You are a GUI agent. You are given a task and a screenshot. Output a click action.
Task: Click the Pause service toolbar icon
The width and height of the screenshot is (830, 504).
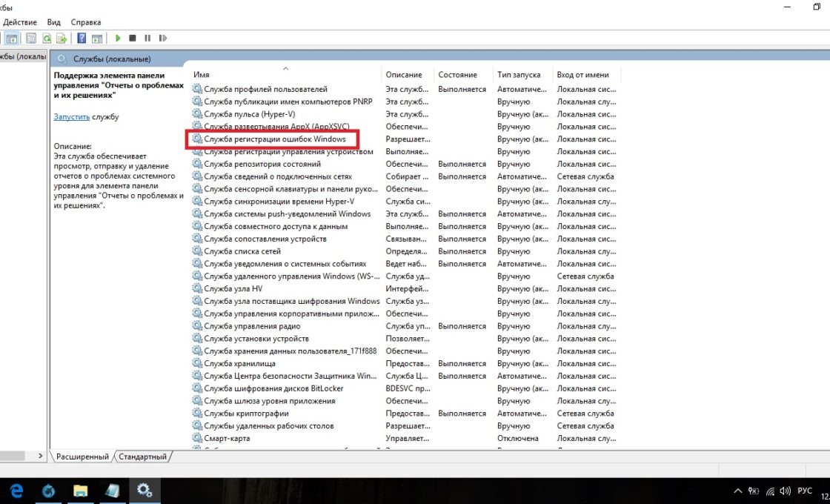pyautogui.click(x=147, y=38)
